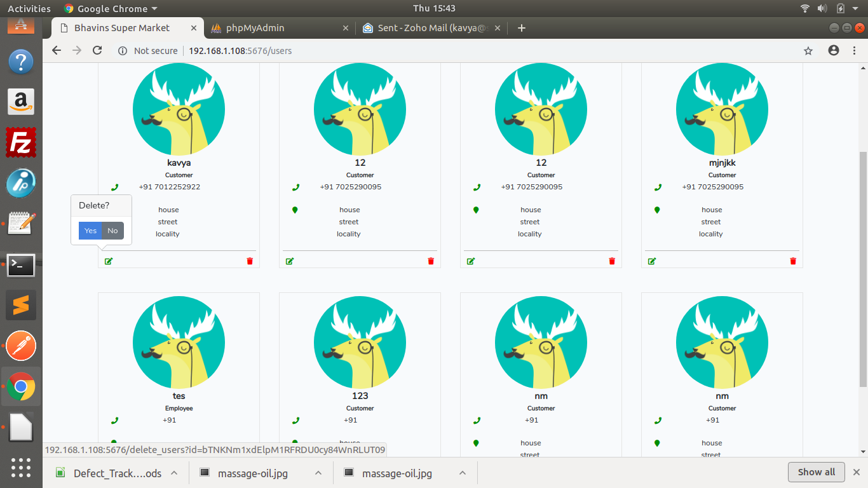Close the phpMyAdmin tab

pos(346,28)
